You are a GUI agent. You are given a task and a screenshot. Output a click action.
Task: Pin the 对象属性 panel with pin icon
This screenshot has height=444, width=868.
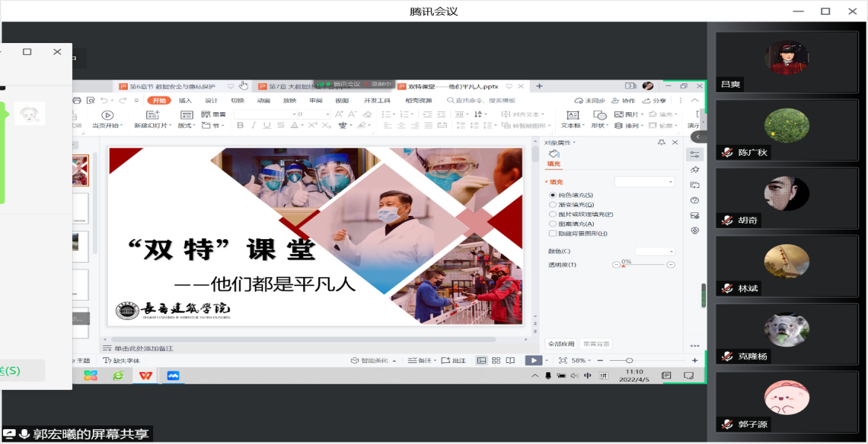click(x=661, y=143)
